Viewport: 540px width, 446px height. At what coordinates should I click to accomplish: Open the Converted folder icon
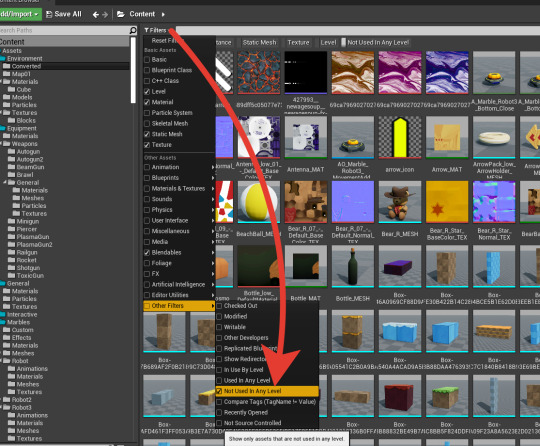7,66
